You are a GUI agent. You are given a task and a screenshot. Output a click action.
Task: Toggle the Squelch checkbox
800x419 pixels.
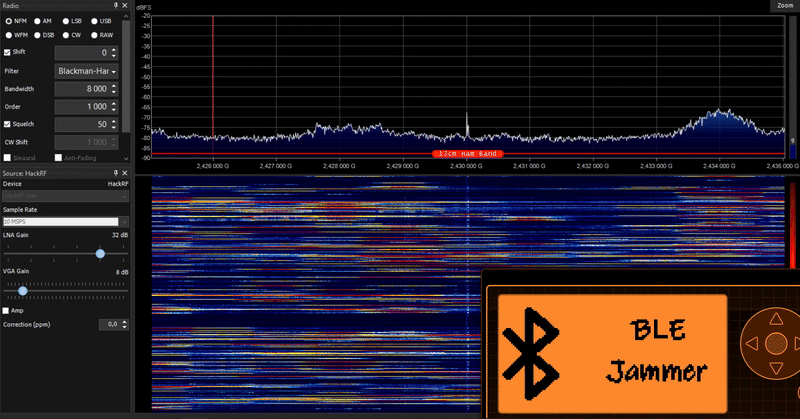7,124
